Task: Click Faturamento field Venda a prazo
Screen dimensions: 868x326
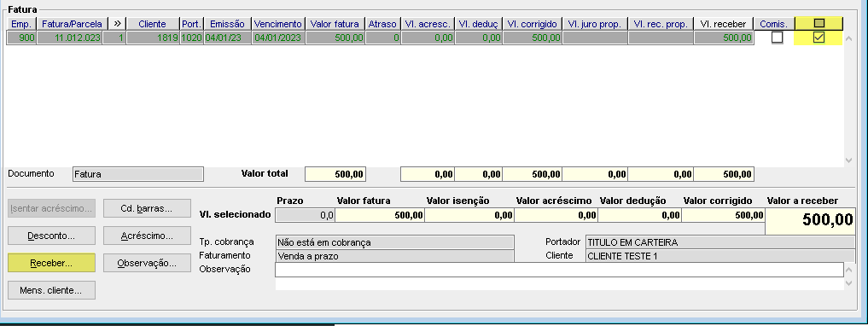Action: pyautogui.click(x=394, y=256)
